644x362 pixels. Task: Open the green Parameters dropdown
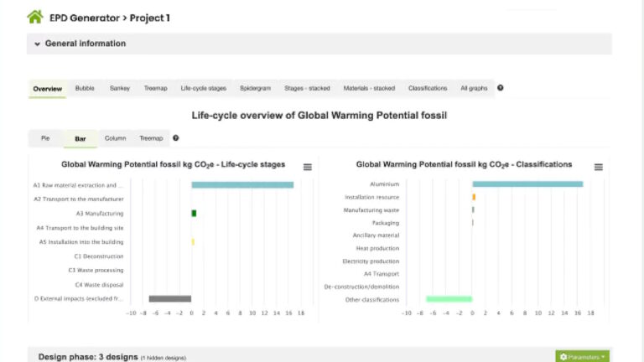(x=582, y=357)
